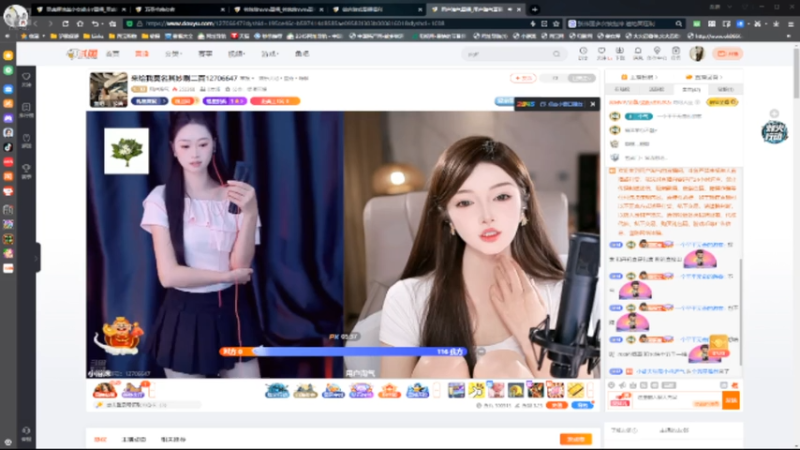Switch to the second browser tab
The width and height of the screenshot is (800, 450).
pyautogui.click(x=179, y=9)
